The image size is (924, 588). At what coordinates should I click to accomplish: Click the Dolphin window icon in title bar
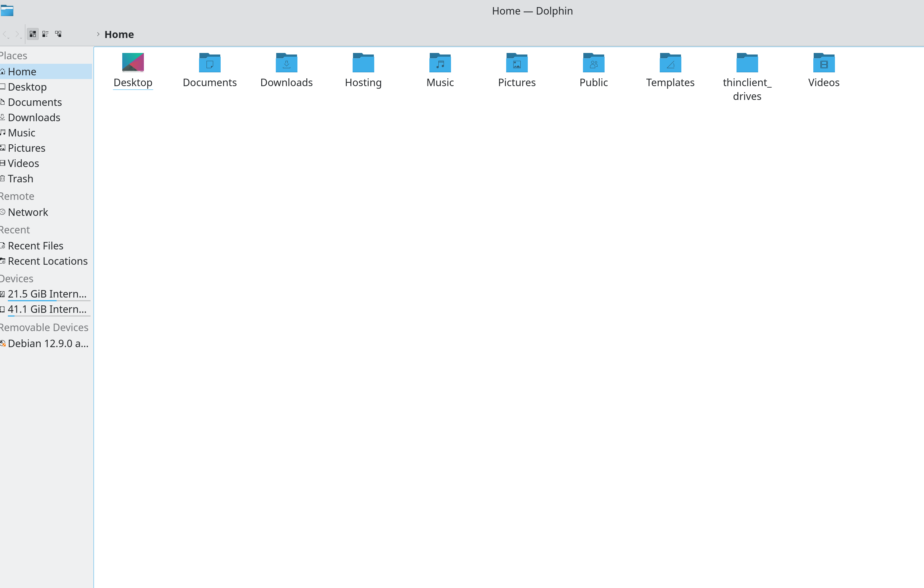(7, 11)
